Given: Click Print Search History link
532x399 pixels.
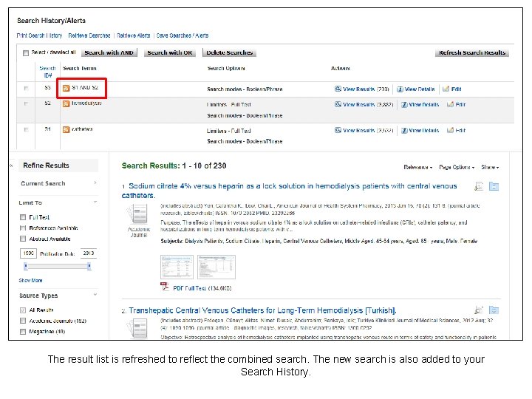Looking at the screenshot, I should pos(40,35).
